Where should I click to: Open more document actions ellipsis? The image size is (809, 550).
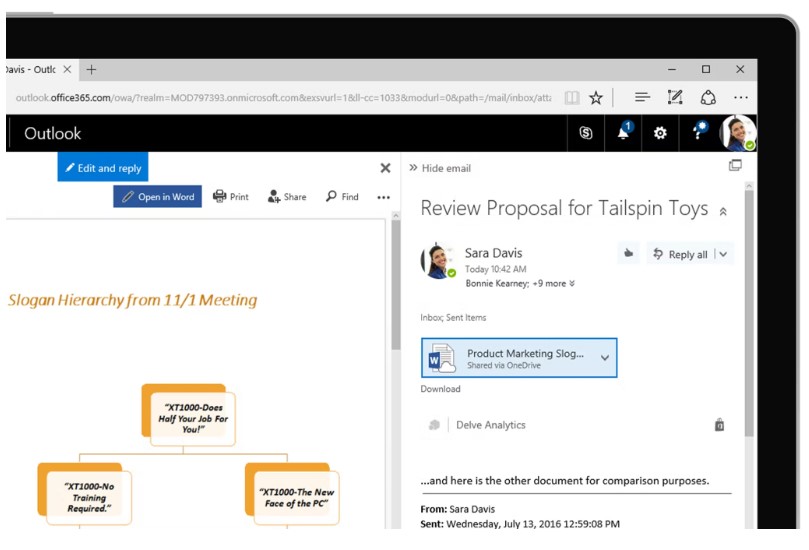383,197
